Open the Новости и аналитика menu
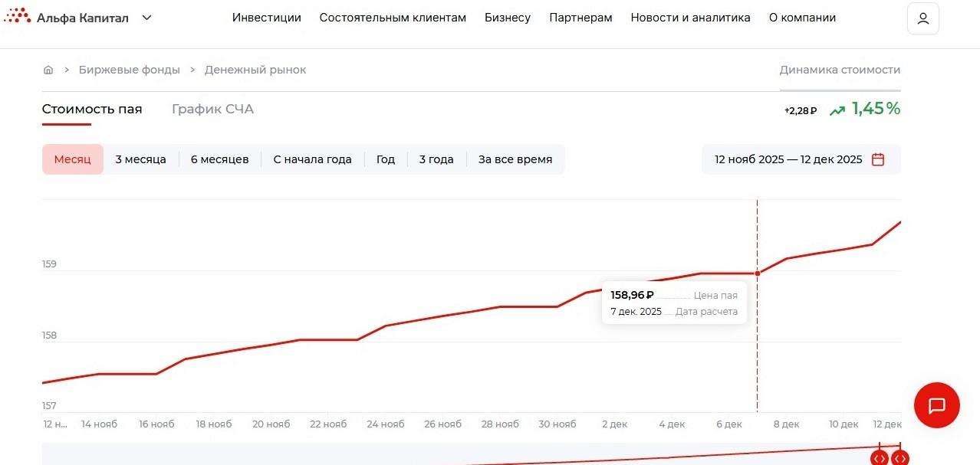The width and height of the screenshot is (980, 465). tap(690, 18)
